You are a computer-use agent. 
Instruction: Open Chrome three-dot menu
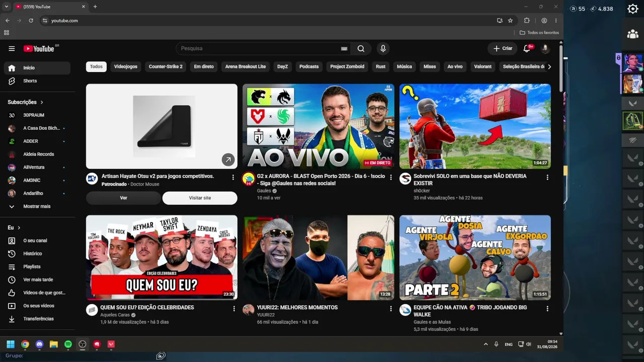556,21
